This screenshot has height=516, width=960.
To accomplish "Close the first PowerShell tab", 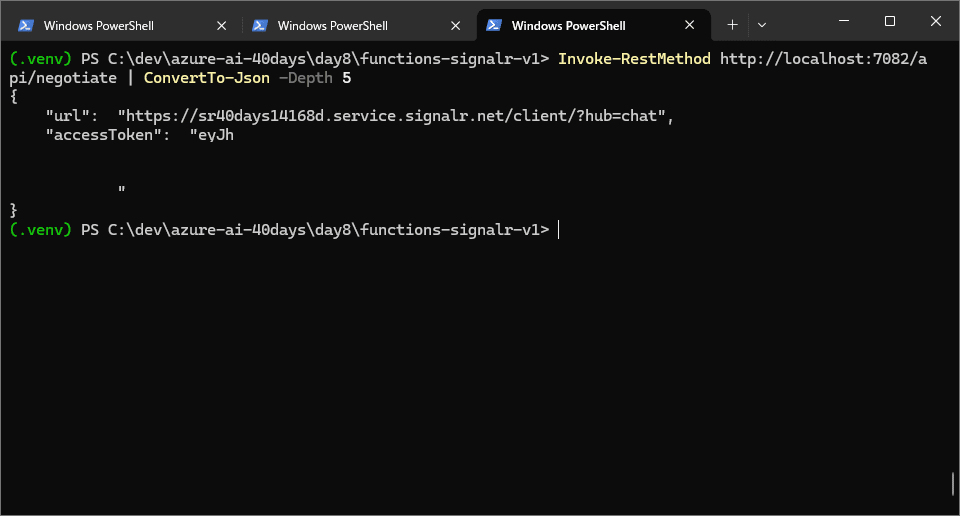I will click(222, 26).
